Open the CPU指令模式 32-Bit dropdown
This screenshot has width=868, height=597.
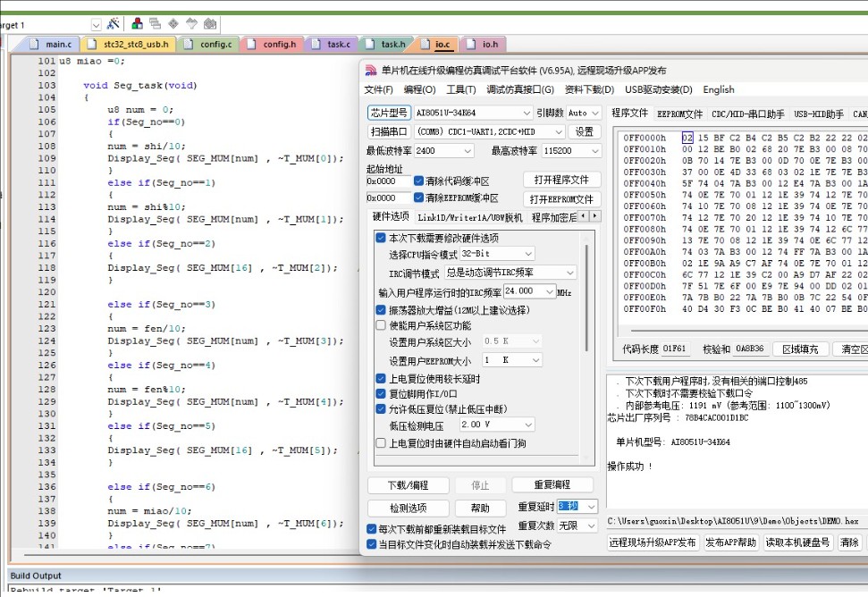point(497,254)
